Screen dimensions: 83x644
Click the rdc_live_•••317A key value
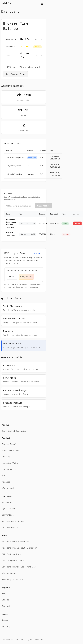click(28, 223)
